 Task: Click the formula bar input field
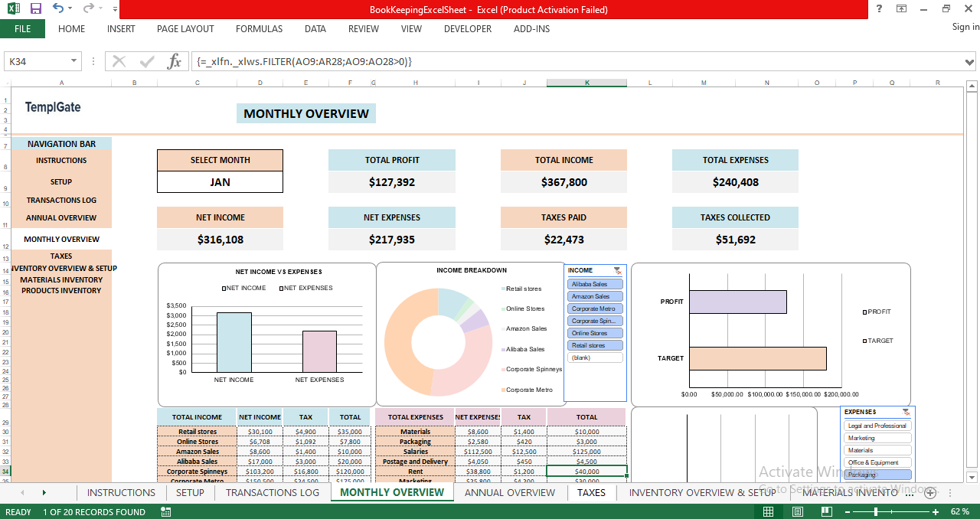click(577, 62)
